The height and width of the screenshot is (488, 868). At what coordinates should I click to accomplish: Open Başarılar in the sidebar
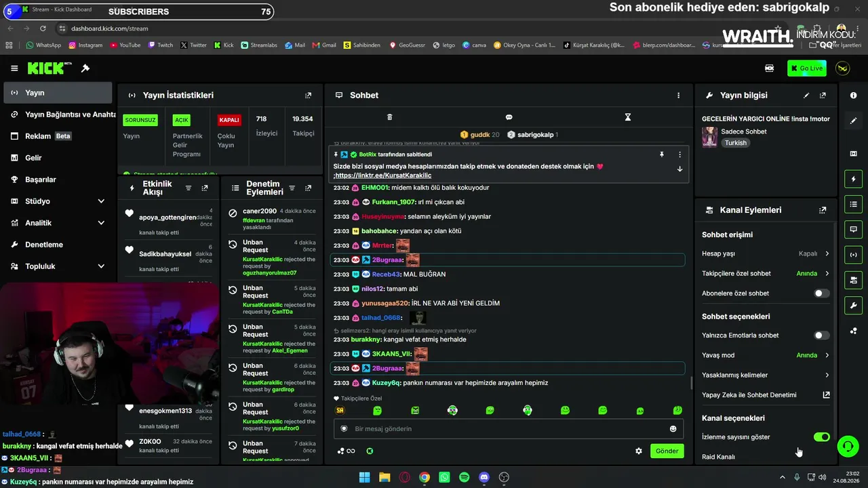pos(58,180)
